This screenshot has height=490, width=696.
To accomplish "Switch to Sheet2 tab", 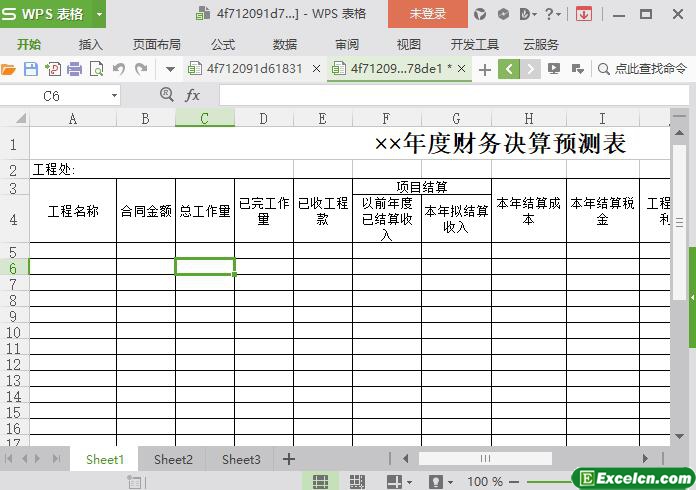I will [173, 459].
